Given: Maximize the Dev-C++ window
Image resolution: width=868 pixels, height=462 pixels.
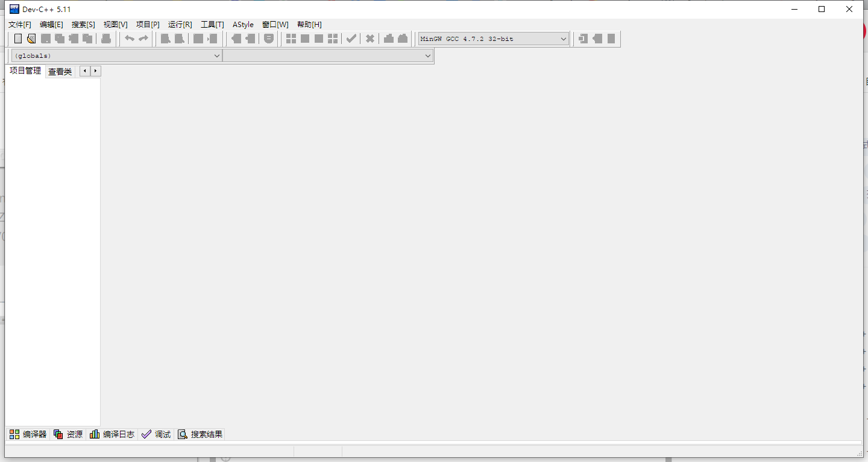Looking at the screenshot, I should point(822,9).
